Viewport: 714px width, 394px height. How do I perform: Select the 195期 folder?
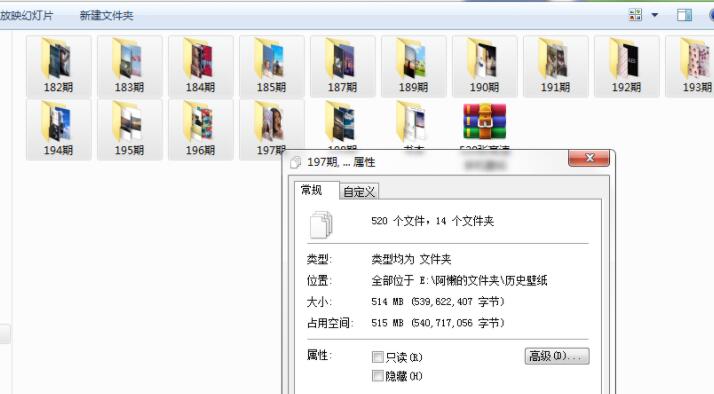[x=129, y=129]
